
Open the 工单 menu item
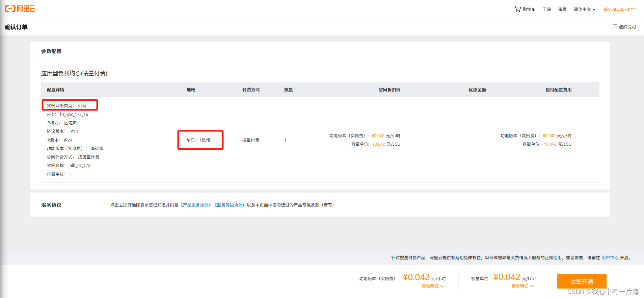pos(547,9)
